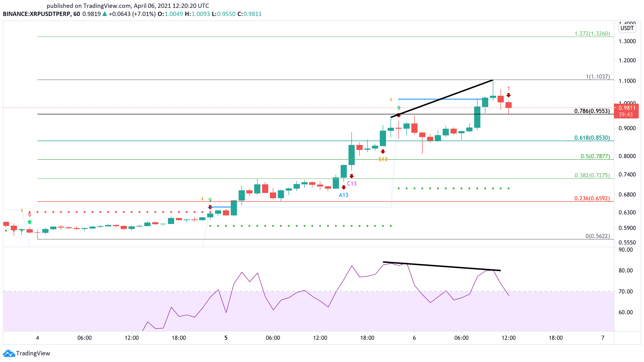This screenshot has height=362, width=644.
Task: Click the red sell arrow below label 1
Action: click(509, 95)
